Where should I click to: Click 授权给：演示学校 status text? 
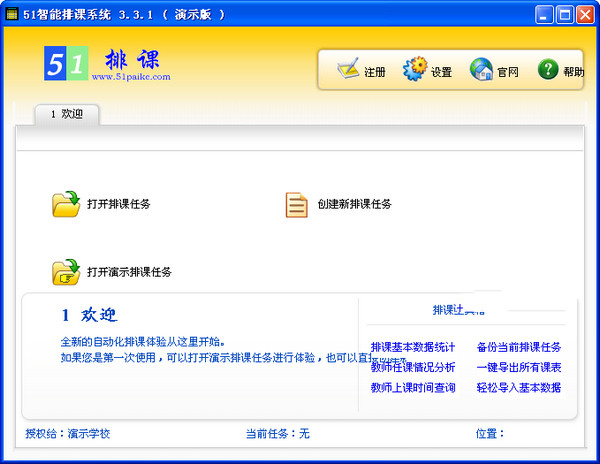(68, 433)
